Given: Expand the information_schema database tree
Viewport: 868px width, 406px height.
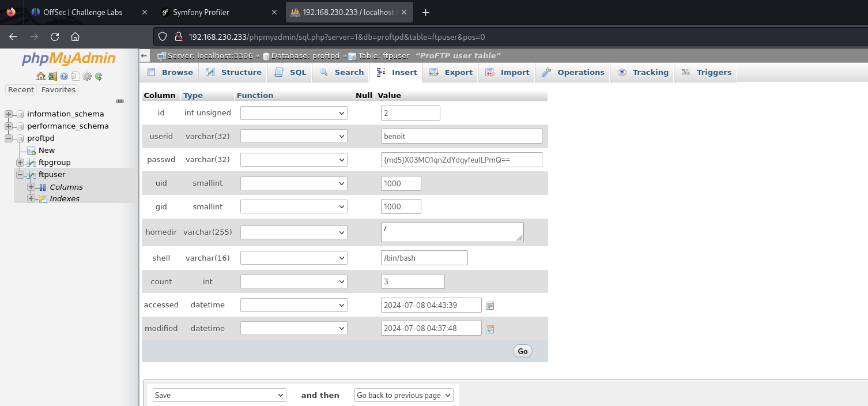Looking at the screenshot, I should click(9, 114).
